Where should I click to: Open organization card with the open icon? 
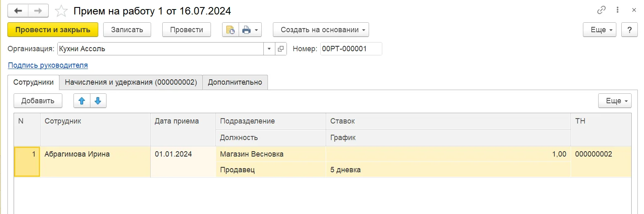tap(281, 49)
